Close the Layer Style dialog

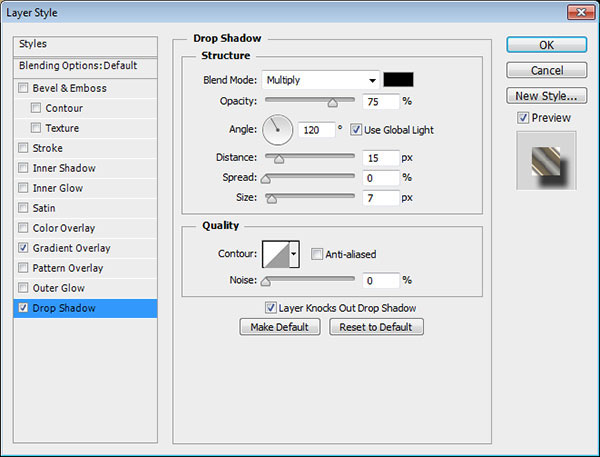(x=580, y=12)
